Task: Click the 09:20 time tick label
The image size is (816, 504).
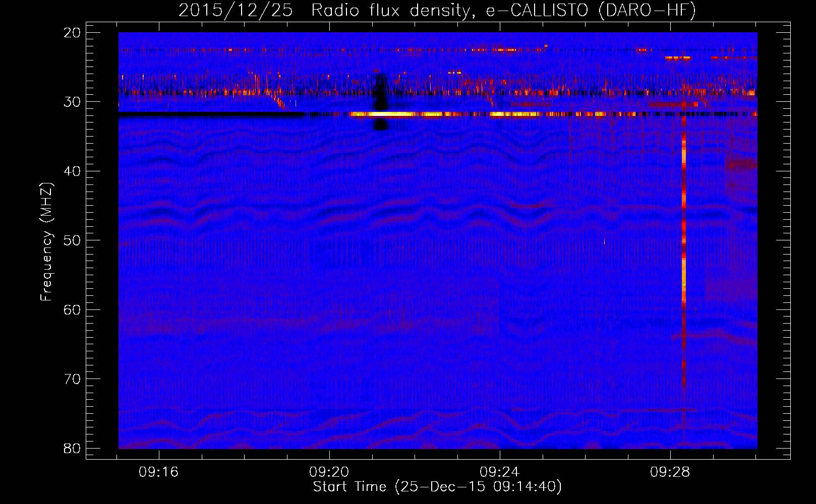Action: point(329,472)
